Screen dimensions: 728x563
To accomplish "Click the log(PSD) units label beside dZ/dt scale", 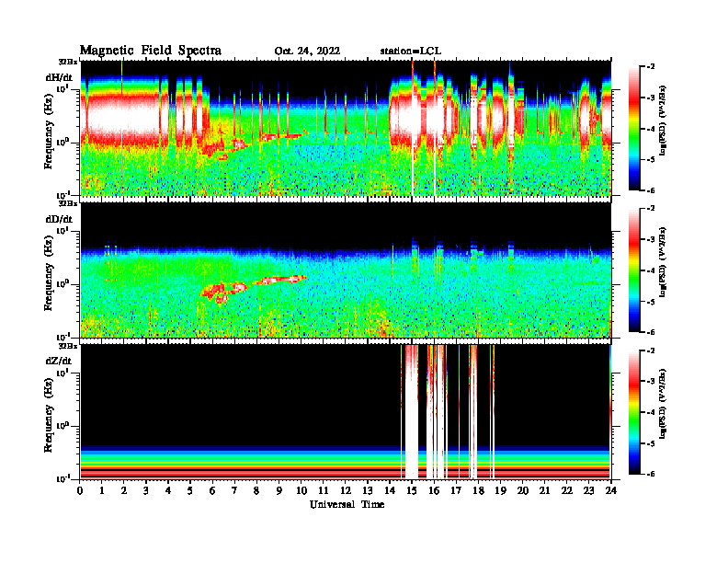I will [663, 404].
